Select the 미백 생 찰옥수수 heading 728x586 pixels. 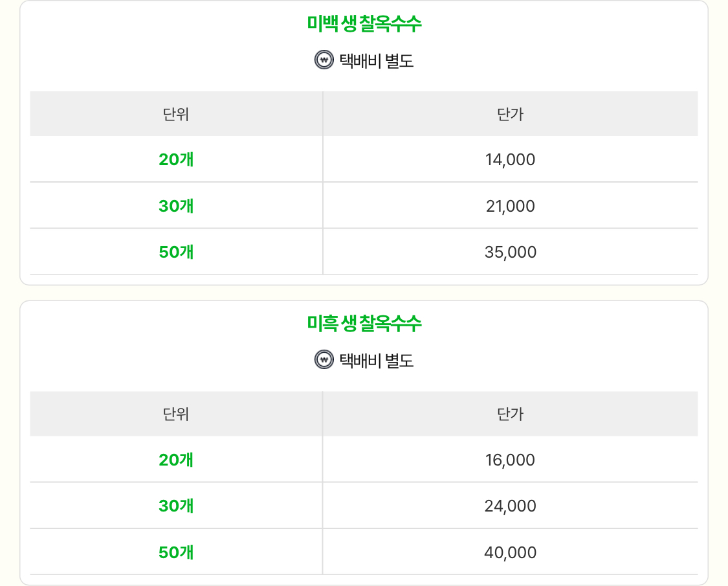pyautogui.click(x=364, y=24)
